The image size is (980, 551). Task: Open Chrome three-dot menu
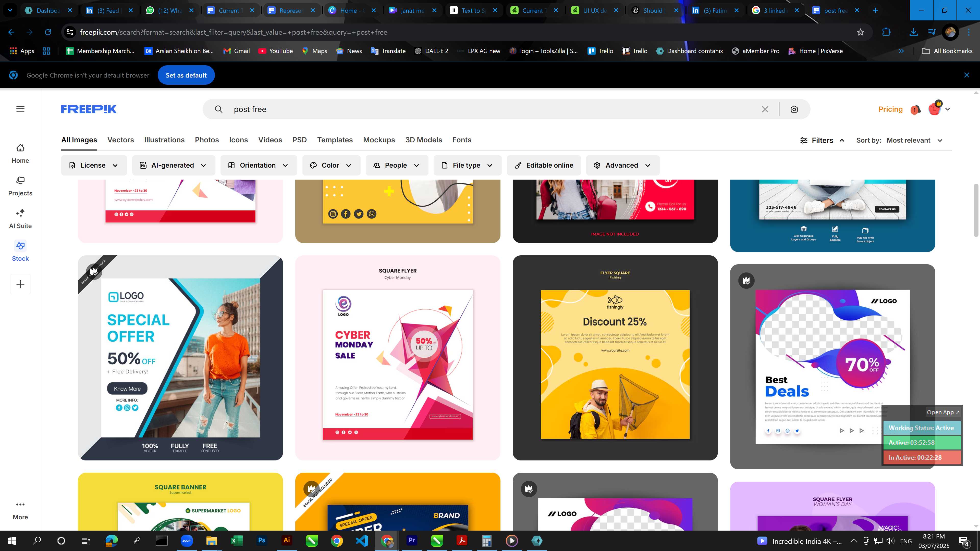point(969,32)
